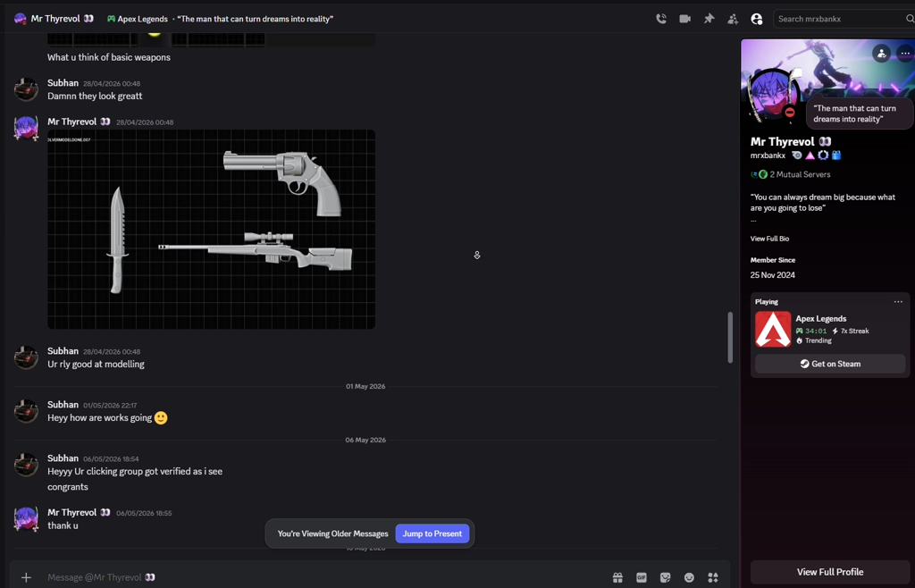915x588 pixels.
Task: Click Subhan's avatar beside "Damnn they look greatt"
Action: coord(26,89)
